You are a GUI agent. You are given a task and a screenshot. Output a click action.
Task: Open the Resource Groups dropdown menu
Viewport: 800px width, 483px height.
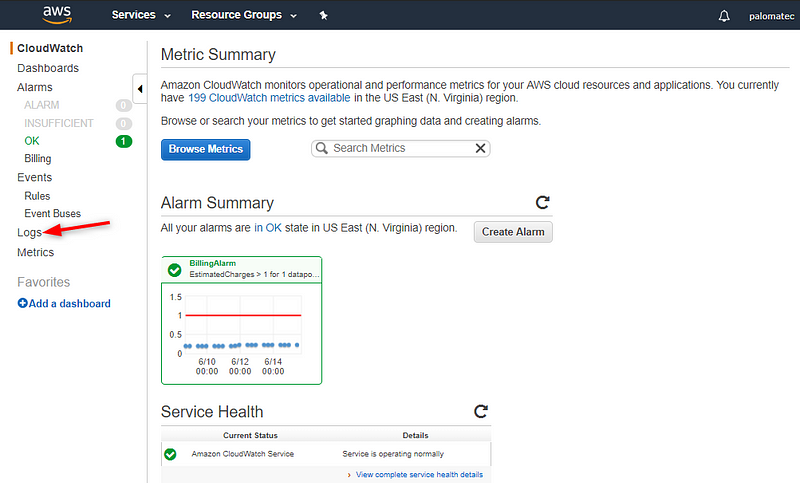pyautogui.click(x=244, y=15)
